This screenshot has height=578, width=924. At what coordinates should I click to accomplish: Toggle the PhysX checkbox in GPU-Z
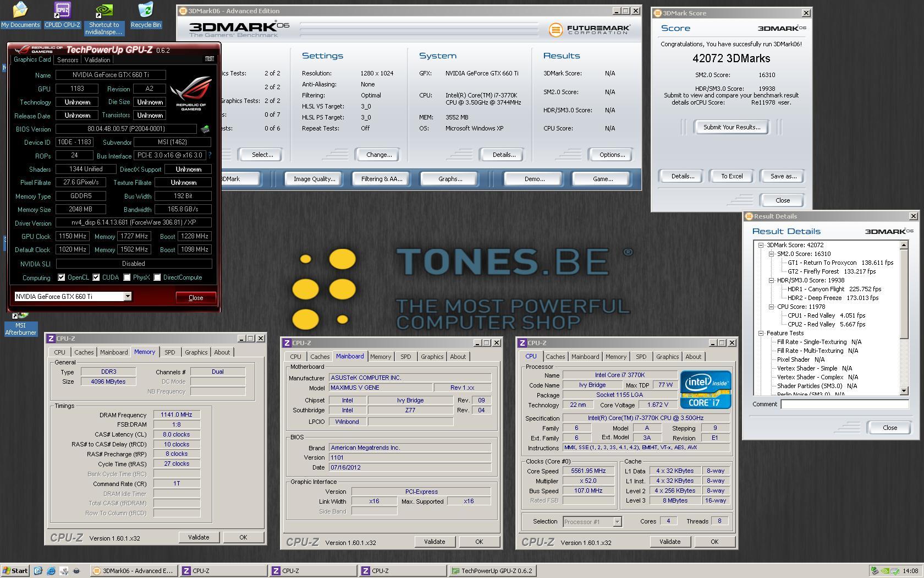click(x=127, y=277)
